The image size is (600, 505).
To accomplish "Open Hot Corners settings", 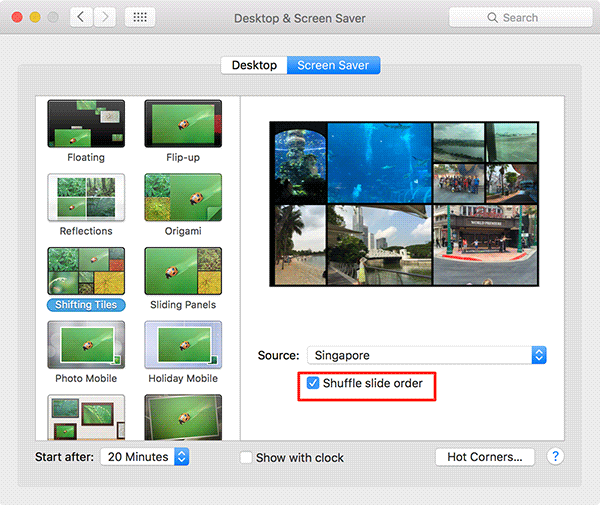I will pyautogui.click(x=485, y=457).
